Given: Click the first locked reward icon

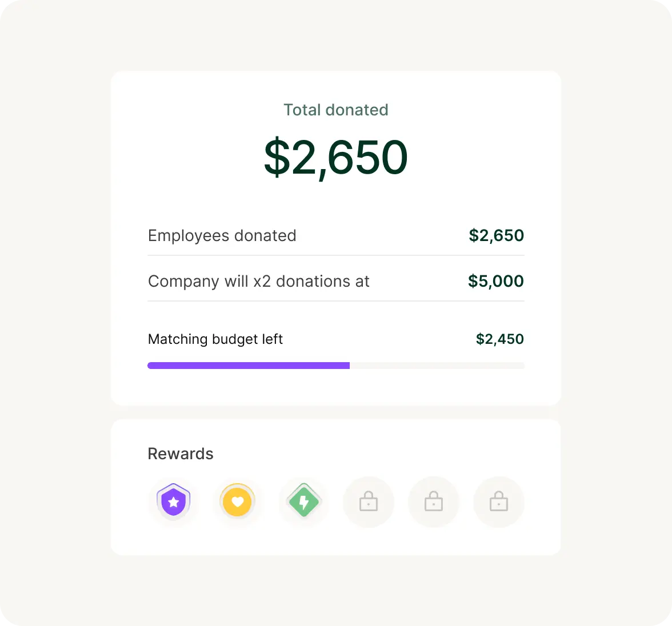Looking at the screenshot, I should [x=369, y=501].
